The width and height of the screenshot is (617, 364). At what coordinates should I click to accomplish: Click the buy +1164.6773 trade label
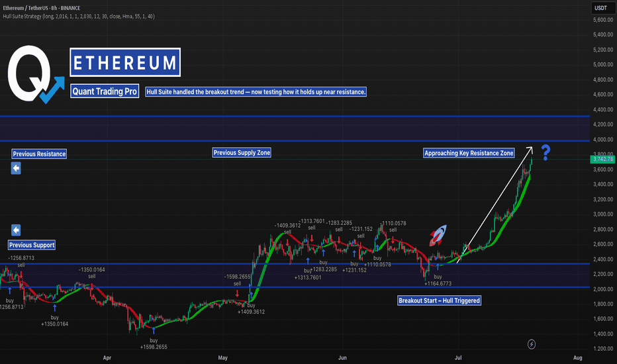pos(438,280)
